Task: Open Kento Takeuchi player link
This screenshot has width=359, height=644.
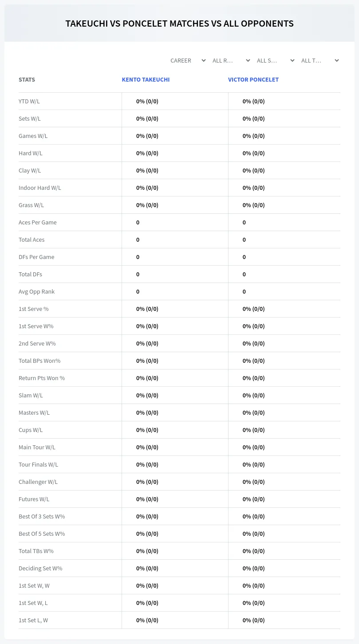Action: (x=146, y=80)
